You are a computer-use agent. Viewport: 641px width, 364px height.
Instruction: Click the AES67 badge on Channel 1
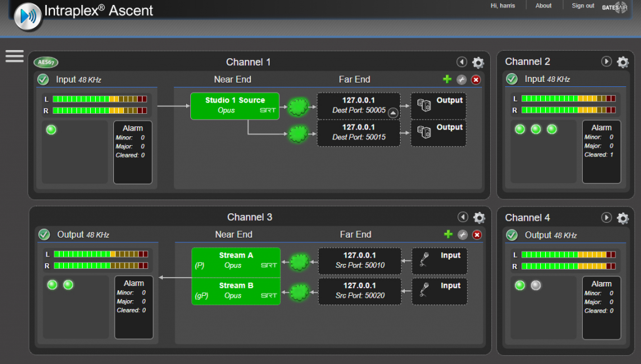(x=46, y=62)
